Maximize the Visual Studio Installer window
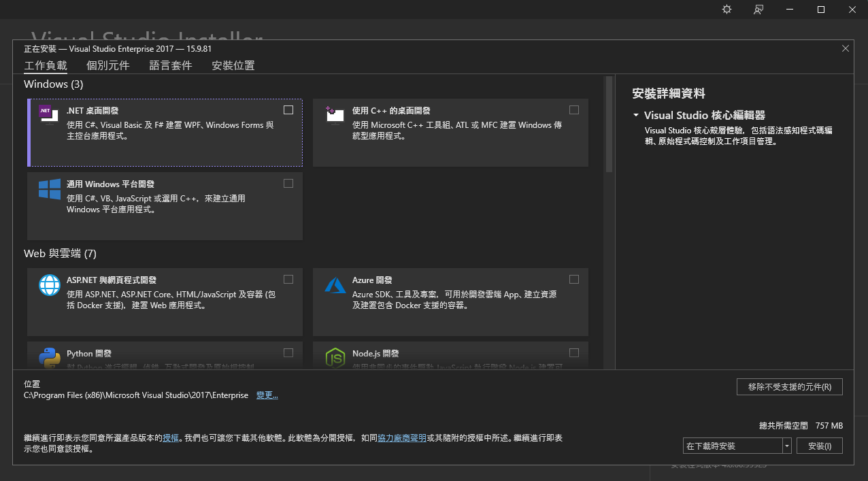 [821, 10]
